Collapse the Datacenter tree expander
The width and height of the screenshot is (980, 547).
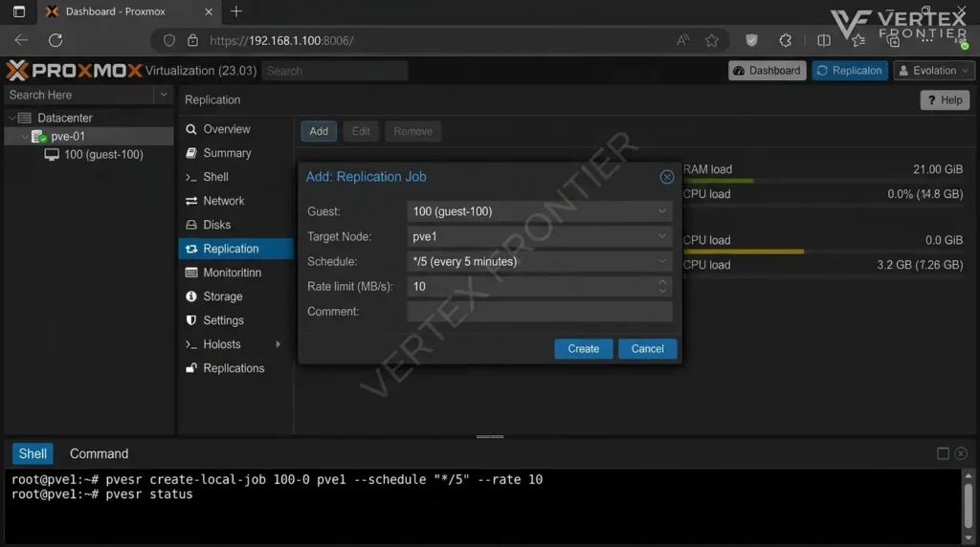coord(11,118)
